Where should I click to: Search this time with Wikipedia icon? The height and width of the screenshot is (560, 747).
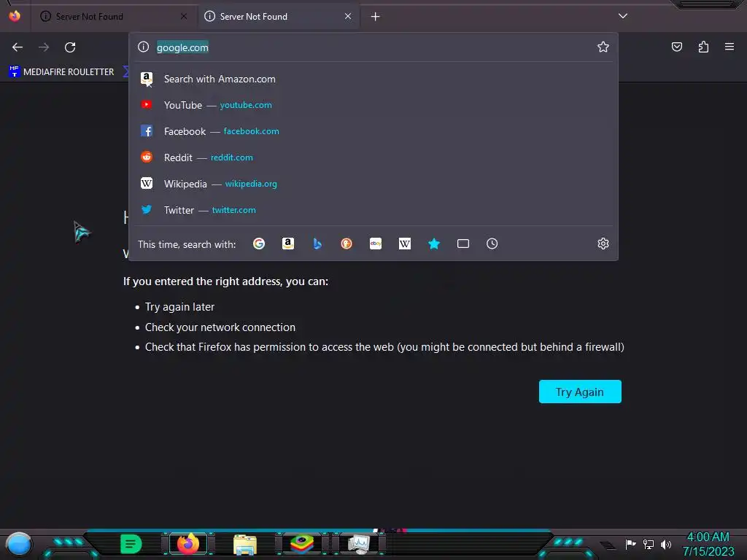(404, 244)
